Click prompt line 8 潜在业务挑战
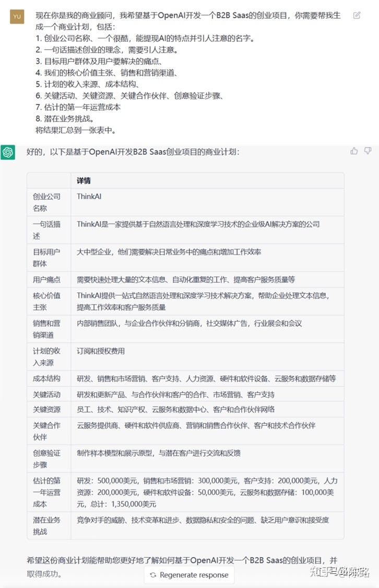 coord(65,119)
